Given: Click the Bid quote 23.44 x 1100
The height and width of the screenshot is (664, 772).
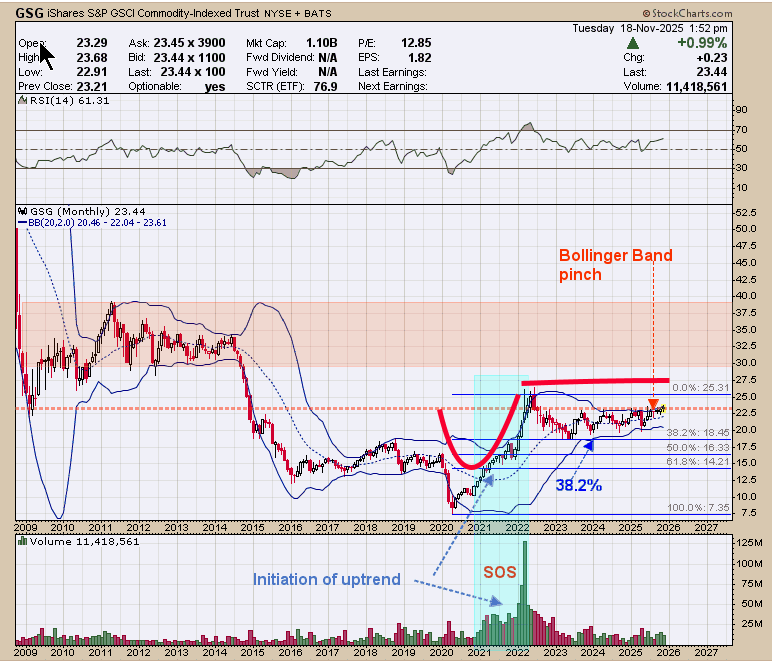Looking at the screenshot, I should click(189, 58).
